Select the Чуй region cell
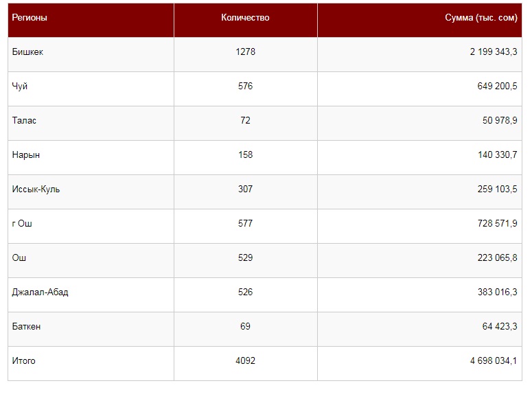Viewport: 532px width, 414px height. (20, 86)
